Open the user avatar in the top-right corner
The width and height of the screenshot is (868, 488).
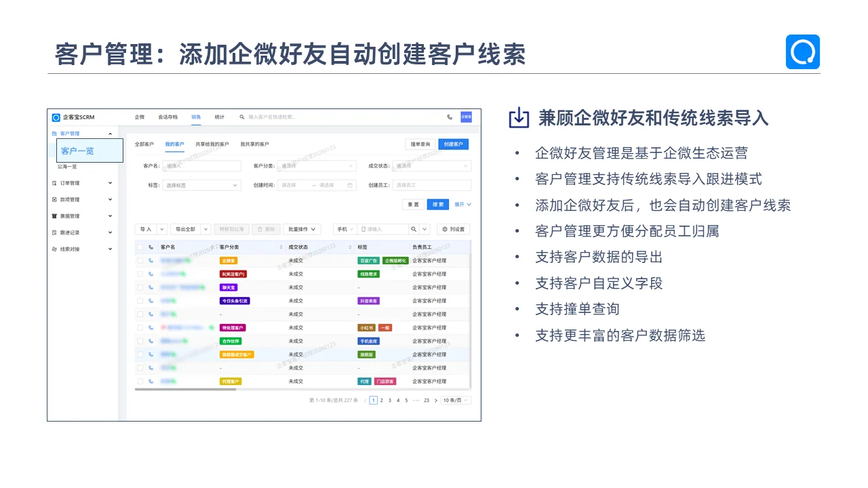pyautogui.click(x=466, y=117)
